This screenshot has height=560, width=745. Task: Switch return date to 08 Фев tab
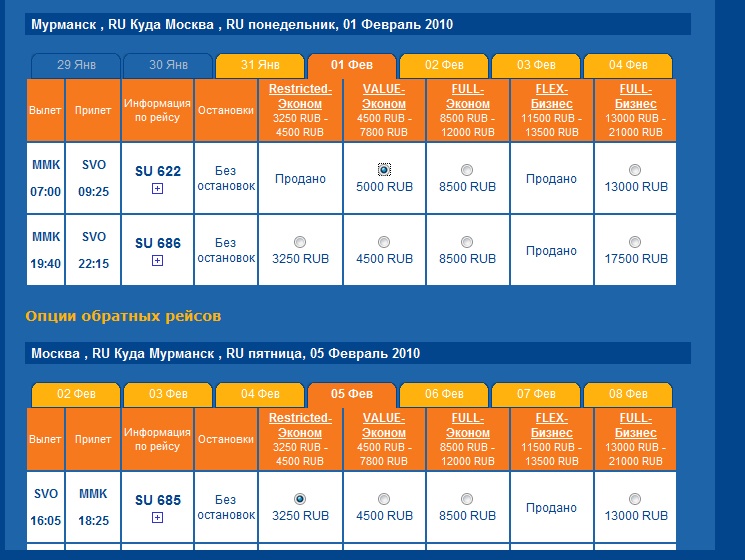pyautogui.click(x=628, y=395)
